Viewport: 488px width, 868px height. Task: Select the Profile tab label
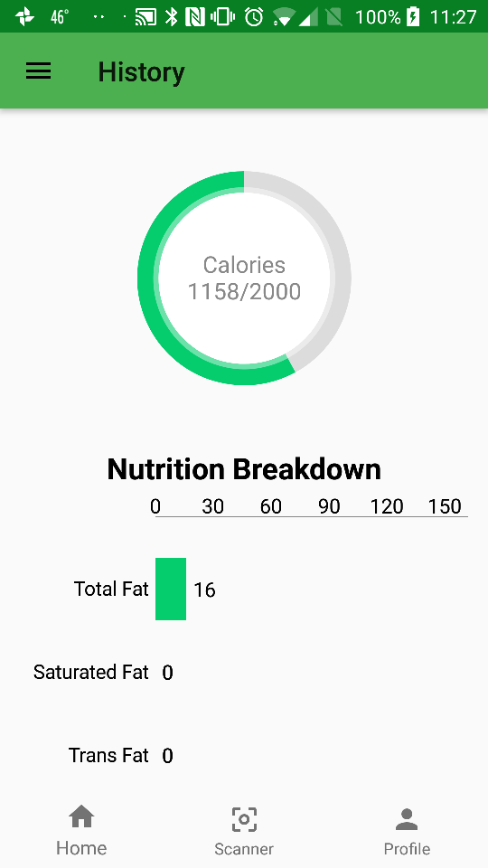407,849
